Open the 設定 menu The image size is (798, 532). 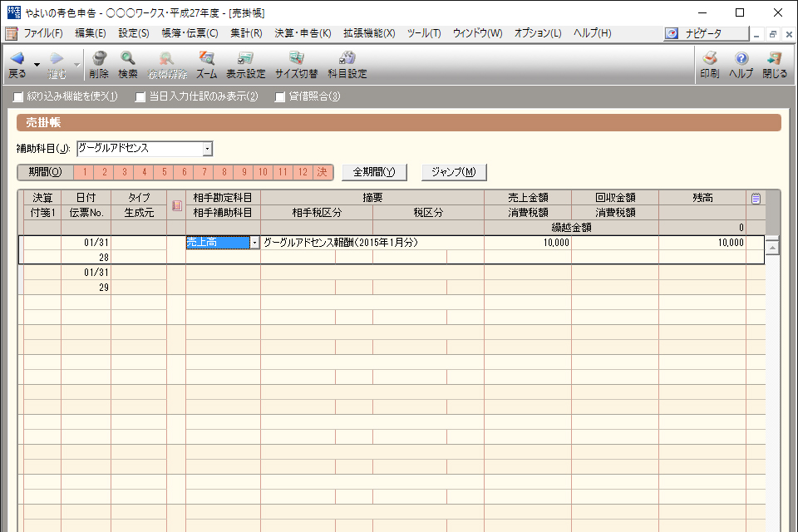[134, 33]
